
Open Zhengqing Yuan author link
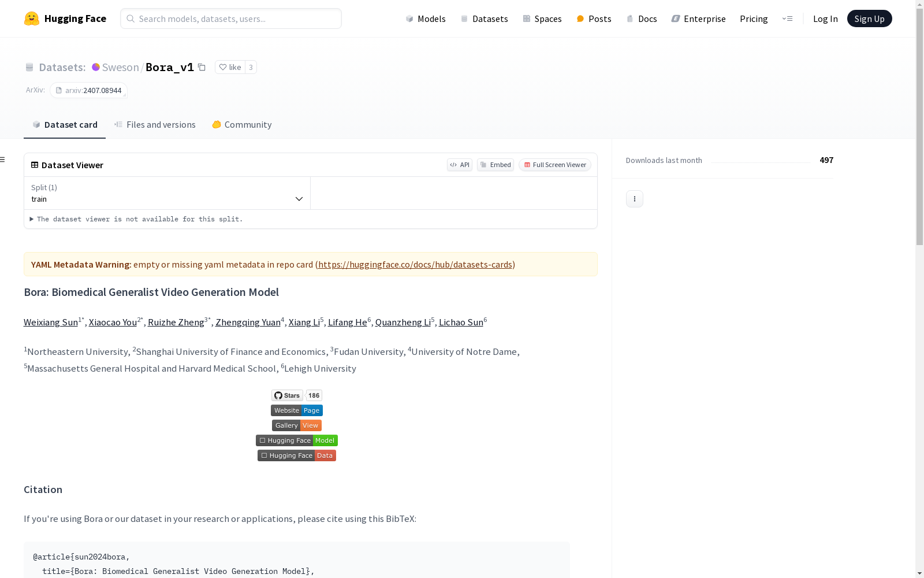pyautogui.click(x=248, y=322)
